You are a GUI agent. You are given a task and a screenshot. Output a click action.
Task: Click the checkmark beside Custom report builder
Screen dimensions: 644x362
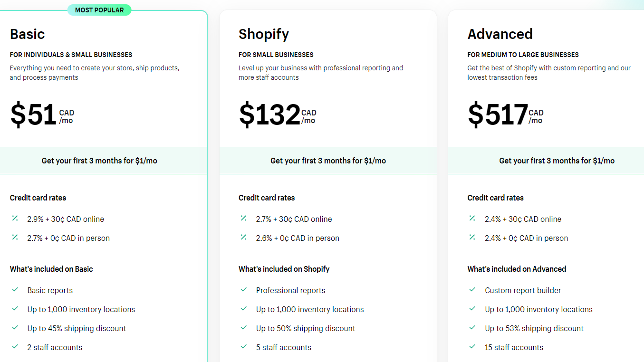pyautogui.click(x=472, y=290)
